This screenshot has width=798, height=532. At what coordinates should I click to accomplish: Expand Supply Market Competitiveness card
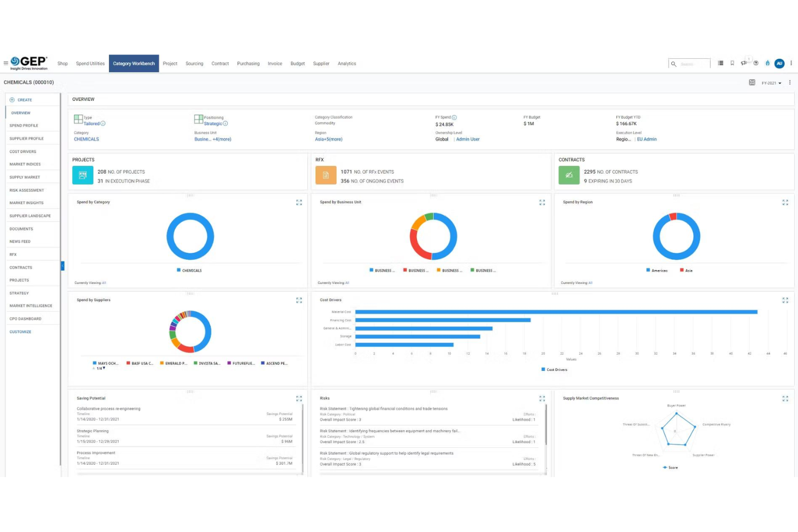click(785, 399)
